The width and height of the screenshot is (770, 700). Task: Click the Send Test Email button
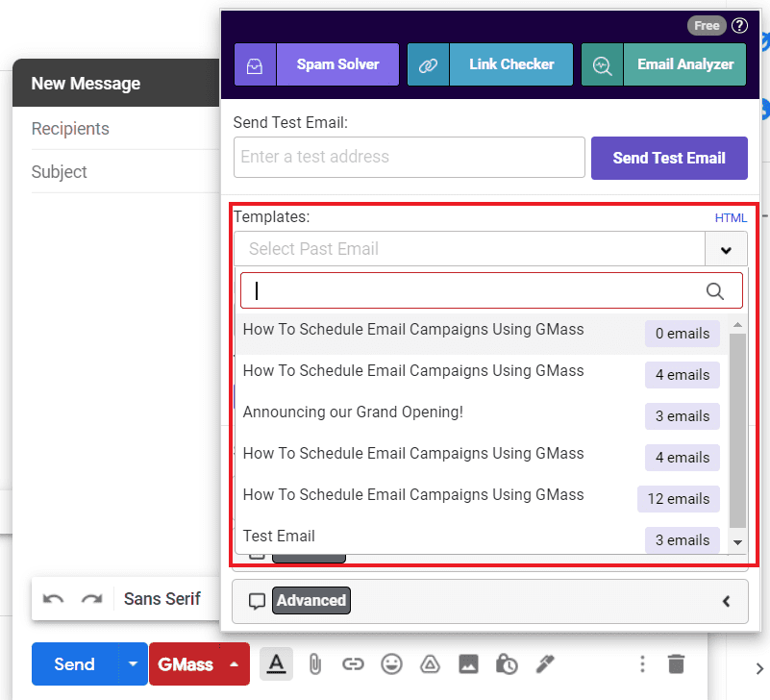pyautogui.click(x=668, y=158)
